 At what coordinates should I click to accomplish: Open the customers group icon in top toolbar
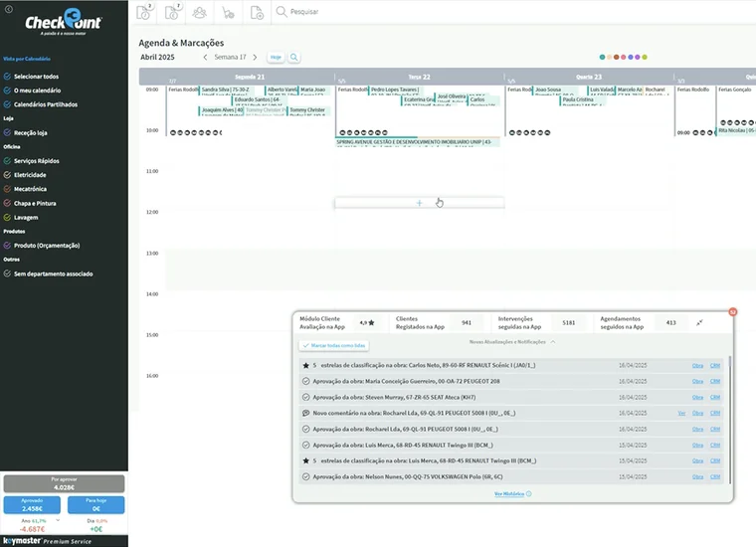[200, 12]
